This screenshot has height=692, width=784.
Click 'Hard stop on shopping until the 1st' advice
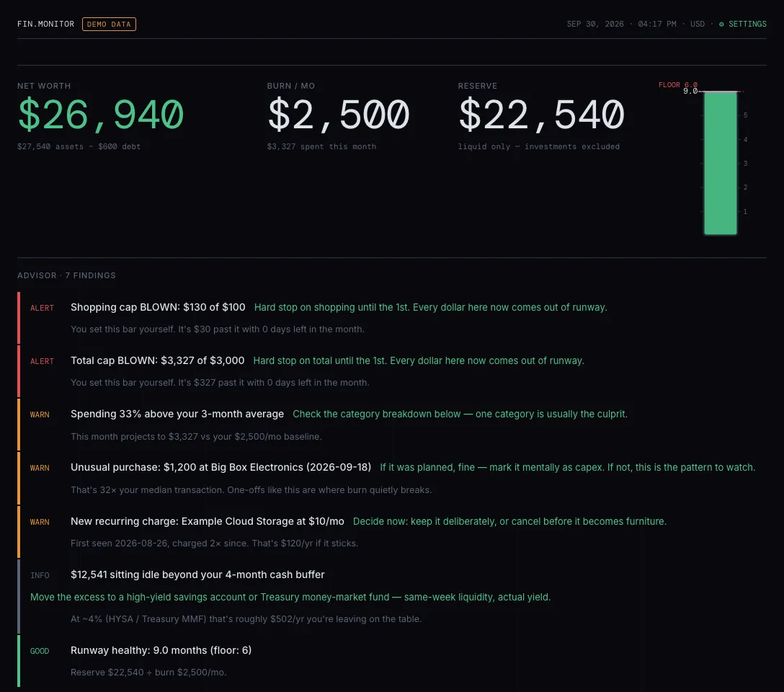(x=430, y=308)
